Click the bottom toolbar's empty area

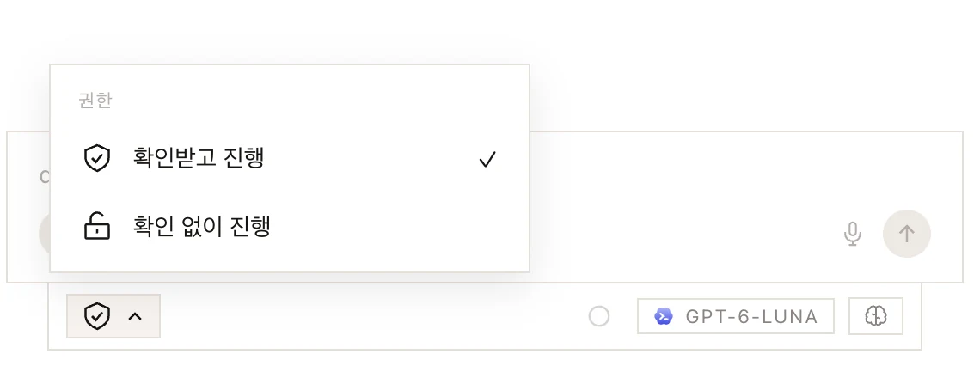[375, 316]
